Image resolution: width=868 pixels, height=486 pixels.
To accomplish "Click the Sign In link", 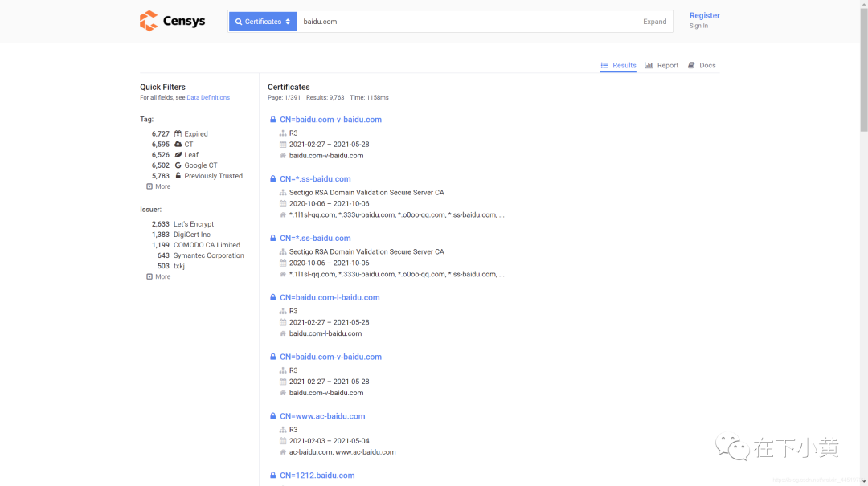I will point(698,26).
